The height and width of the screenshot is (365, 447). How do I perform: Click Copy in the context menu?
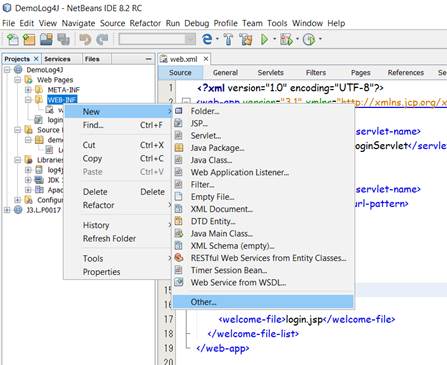pyautogui.click(x=117, y=158)
